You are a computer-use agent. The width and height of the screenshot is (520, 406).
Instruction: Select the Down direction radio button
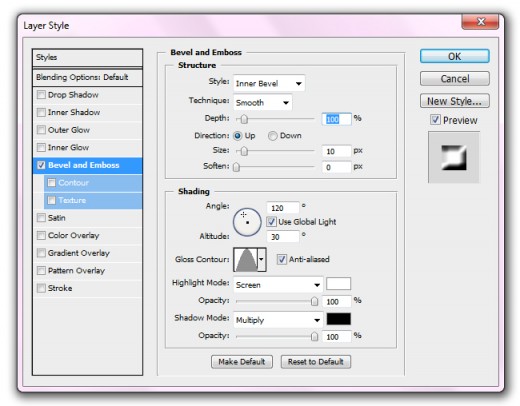273,136
